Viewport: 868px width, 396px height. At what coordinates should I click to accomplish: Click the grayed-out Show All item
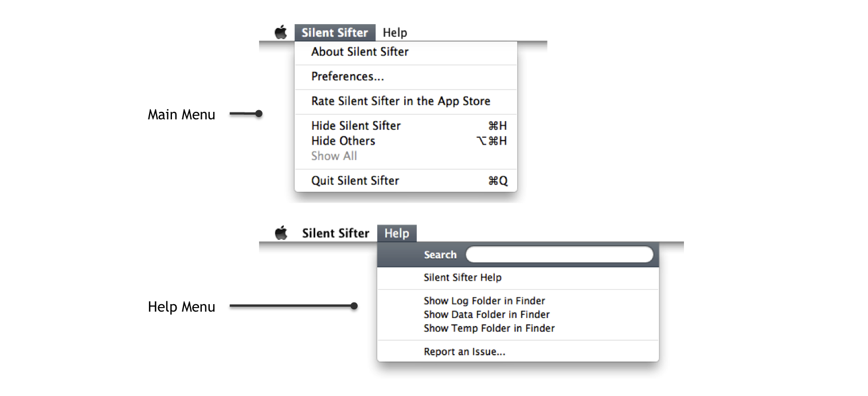334,156
